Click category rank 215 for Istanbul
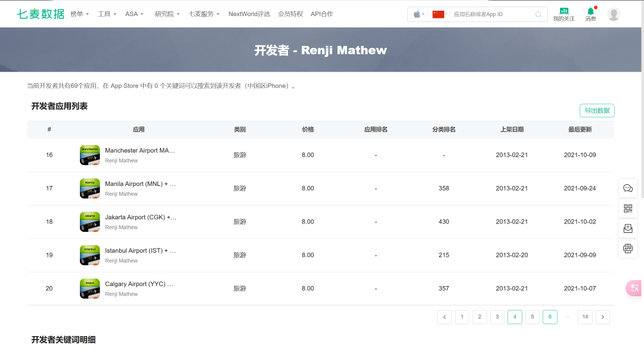Image resolution: width=644 pixels, height=354 pixels. coord(444,255)
